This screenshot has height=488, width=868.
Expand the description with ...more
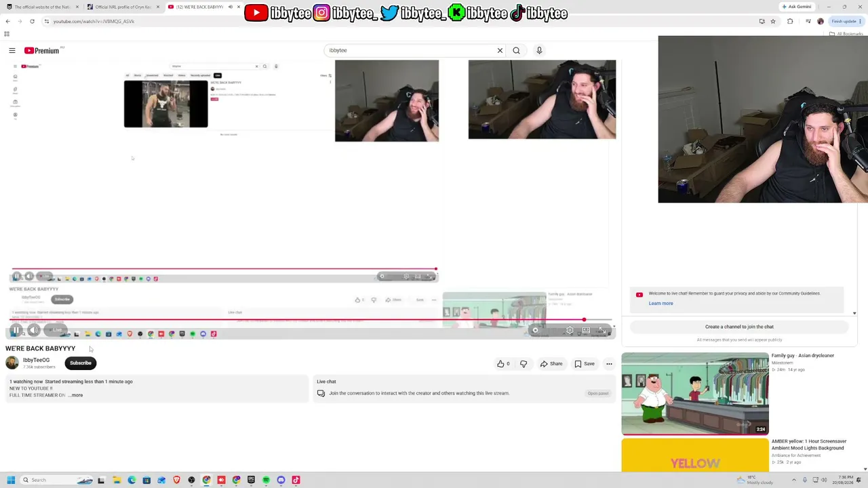point(76,395)
